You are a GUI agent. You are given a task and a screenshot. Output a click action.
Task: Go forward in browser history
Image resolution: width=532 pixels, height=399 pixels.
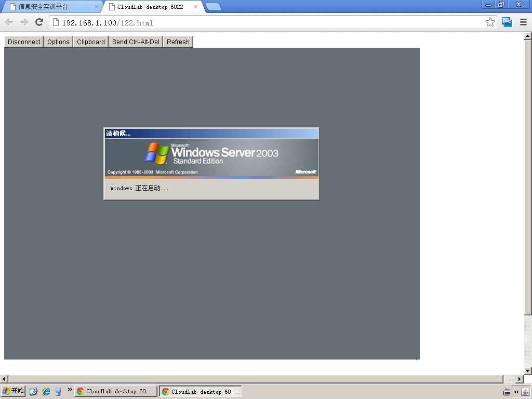point(24,22)
